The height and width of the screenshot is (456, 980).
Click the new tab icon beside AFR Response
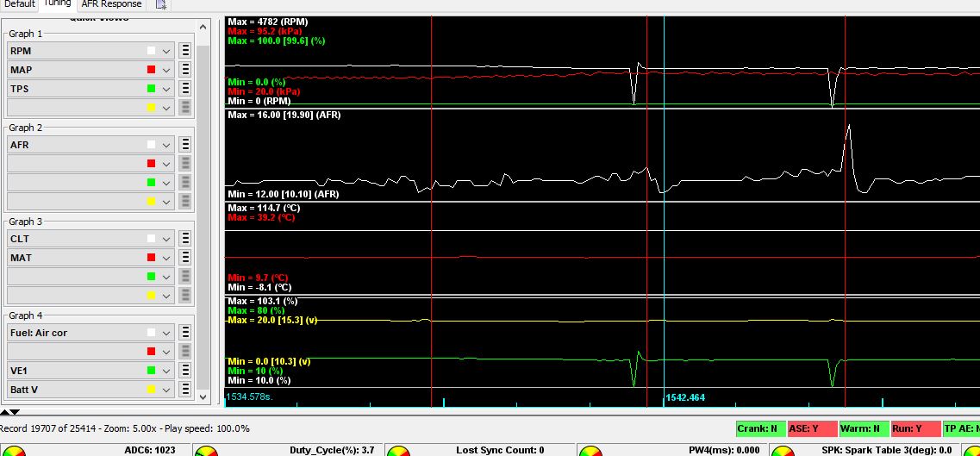[x=161, y=4]
